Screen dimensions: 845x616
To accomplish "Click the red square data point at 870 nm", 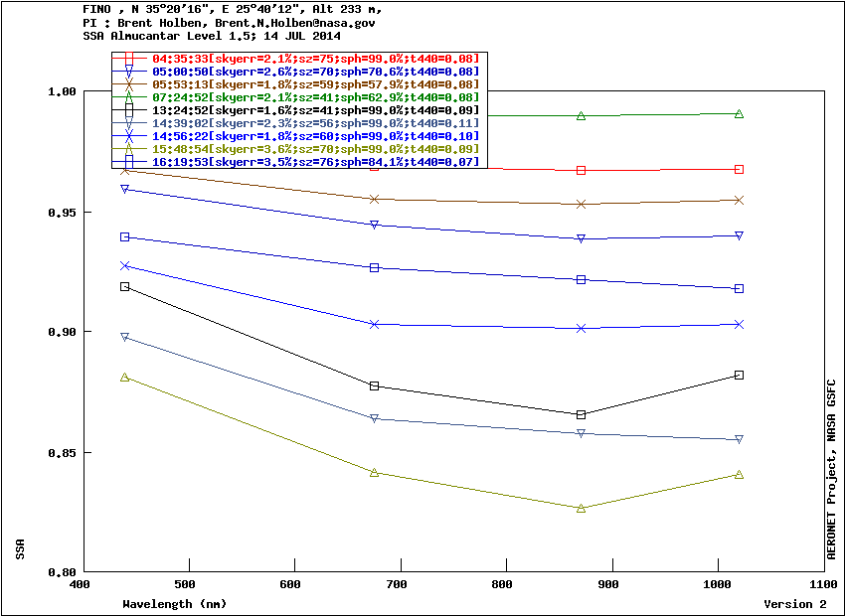I will [582, 171].
